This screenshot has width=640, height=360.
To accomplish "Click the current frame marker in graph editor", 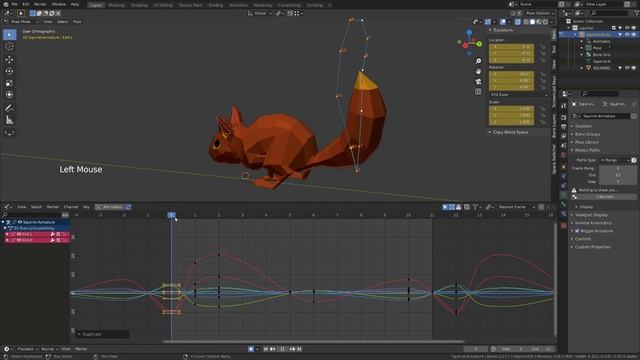I will click(x=171, y=215).
